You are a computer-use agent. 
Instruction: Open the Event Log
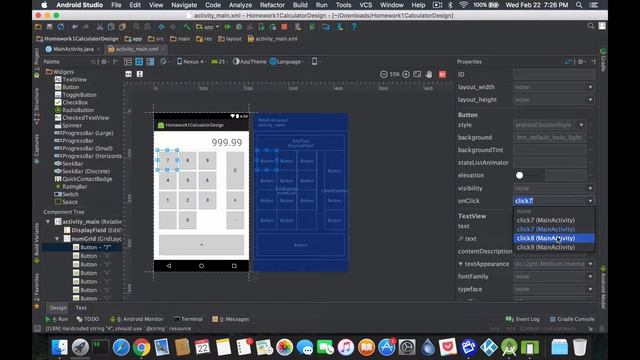[522, 319]
